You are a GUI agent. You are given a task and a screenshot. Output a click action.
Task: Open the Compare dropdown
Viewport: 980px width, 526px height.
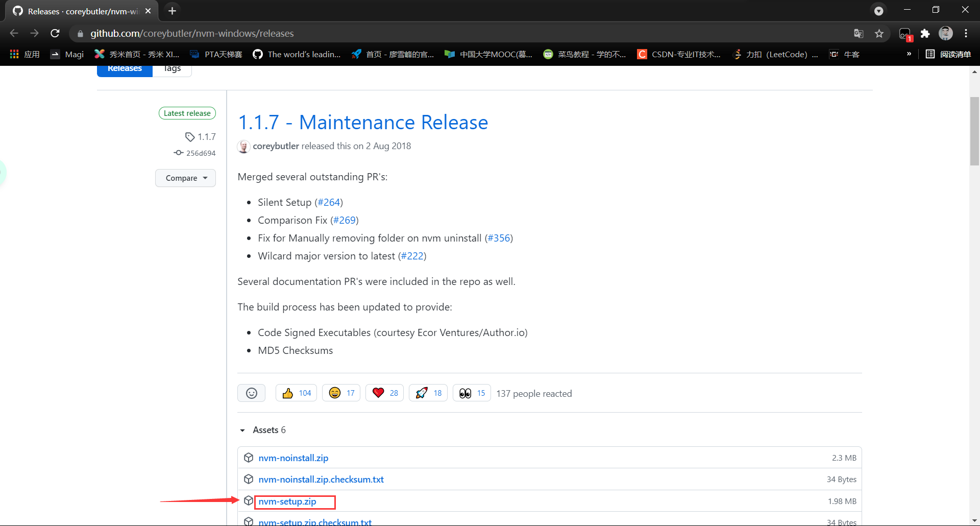pos(186,178)
